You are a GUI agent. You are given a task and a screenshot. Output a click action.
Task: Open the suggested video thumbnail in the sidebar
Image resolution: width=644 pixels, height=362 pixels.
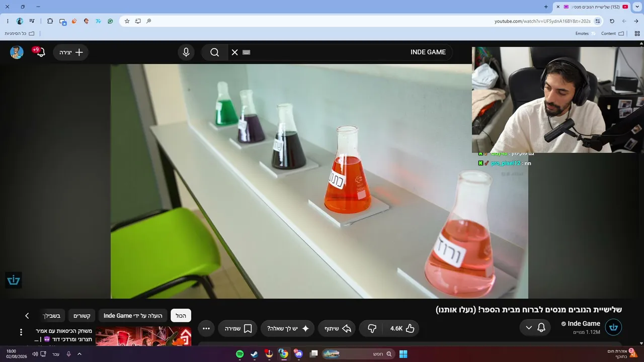(x=143, y=336)
